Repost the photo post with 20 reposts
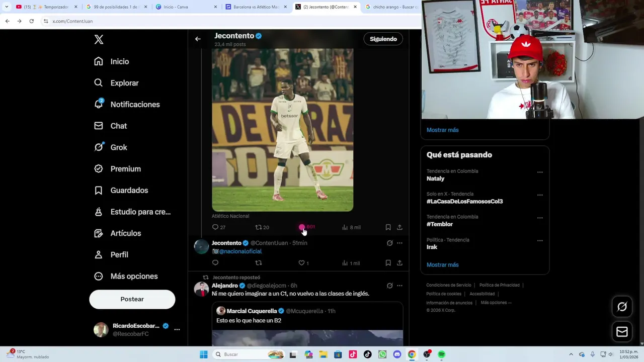Viewport: 644px width, 362px height. [x=262, y=227]
